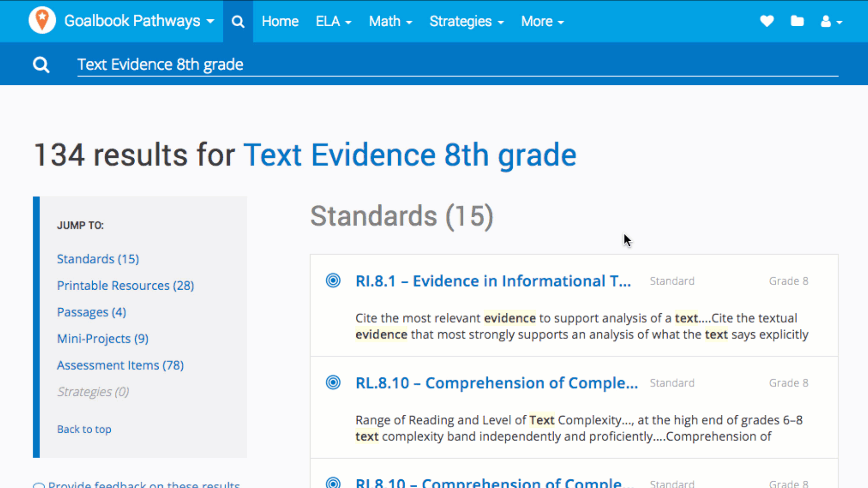Click the target icon beside RI.8.1

click(x=333, y=281)
